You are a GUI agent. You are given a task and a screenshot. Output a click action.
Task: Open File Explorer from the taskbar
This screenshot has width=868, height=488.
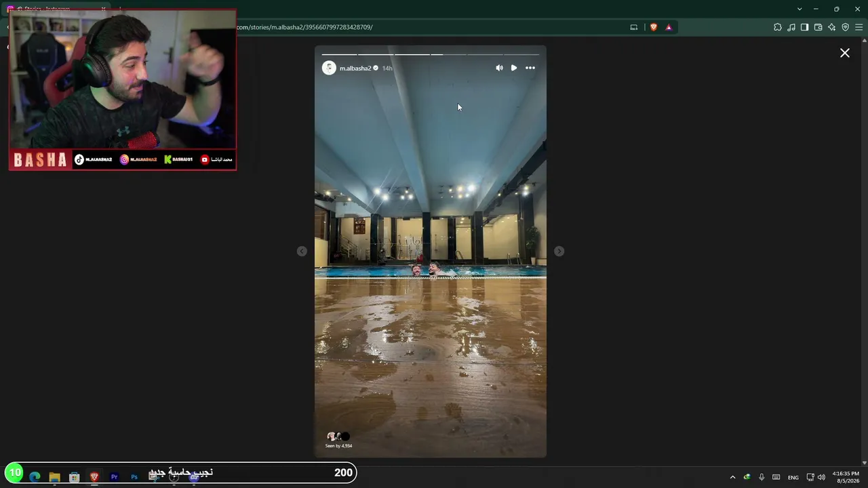click(x=54, y=476)
